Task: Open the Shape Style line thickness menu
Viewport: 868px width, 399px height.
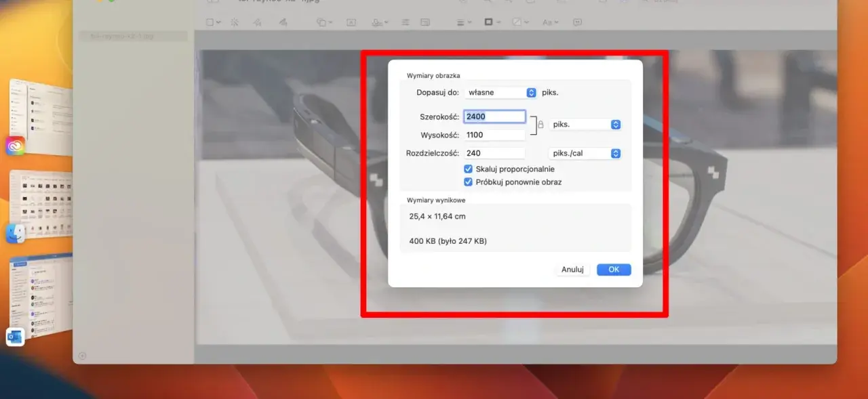Action: 464,22
